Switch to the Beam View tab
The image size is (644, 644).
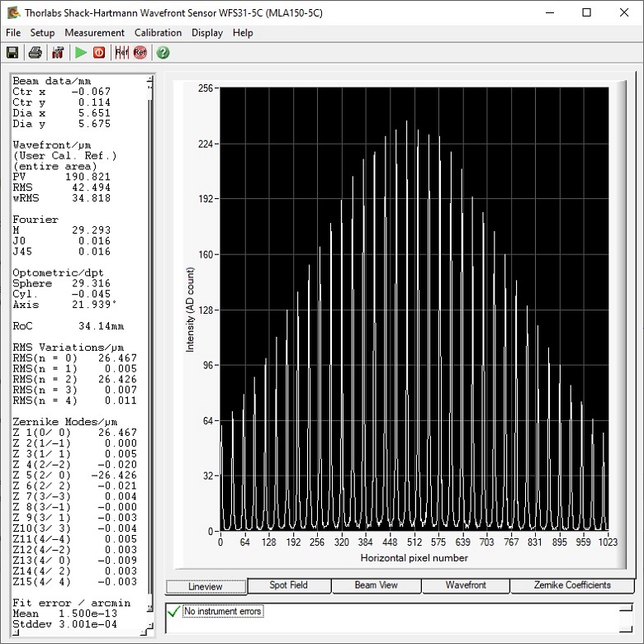376,585
